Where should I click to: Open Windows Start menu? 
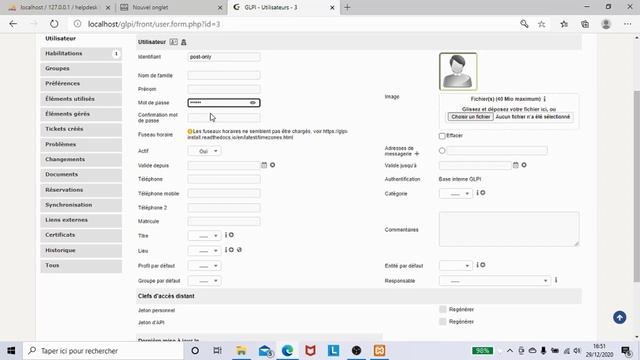(11, 350)
